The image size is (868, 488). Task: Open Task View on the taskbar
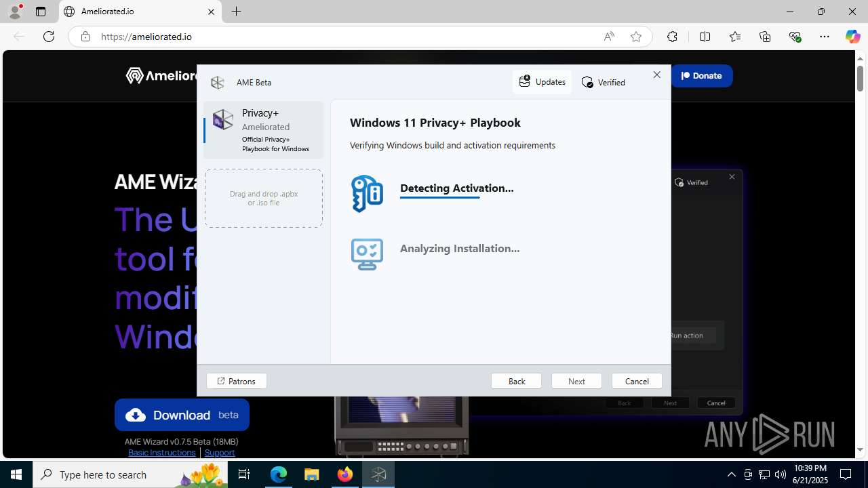(x=245, y=474)
